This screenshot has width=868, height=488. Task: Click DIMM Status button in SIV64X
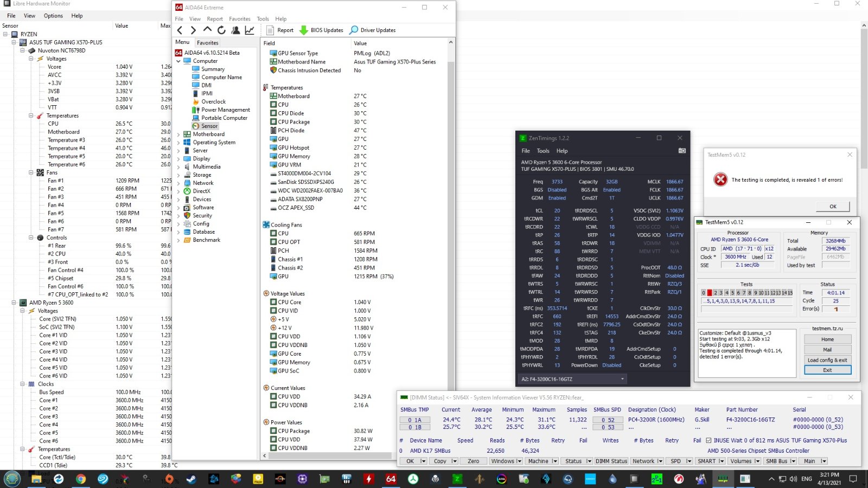[x=611, y=461]
